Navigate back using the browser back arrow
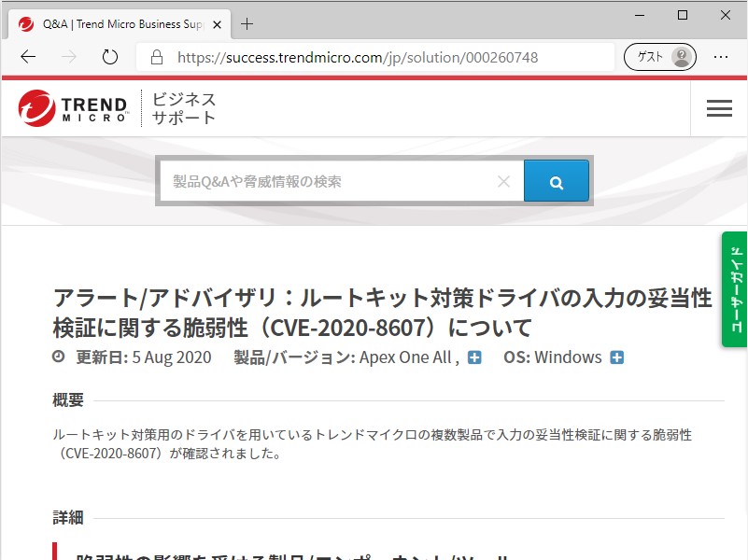748x560 pixels. 27,56
